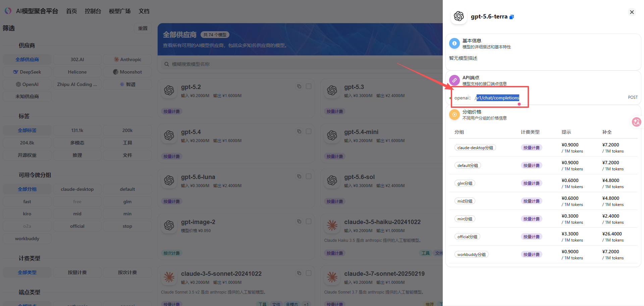Screen dimensions: 644x306
Task: Tick the gpt-5.6-luna card checkbox
Action: [309, 176]
